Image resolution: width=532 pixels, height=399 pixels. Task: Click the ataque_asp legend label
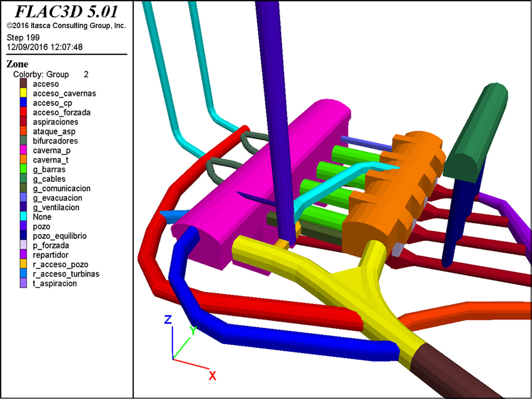pyautogui.click(x=54, y=132)
